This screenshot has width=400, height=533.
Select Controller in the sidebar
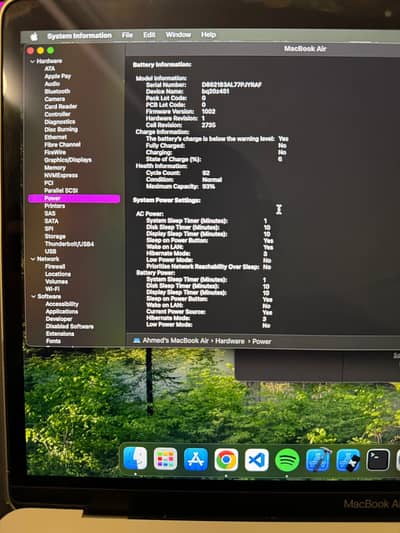tap(57, 114)
